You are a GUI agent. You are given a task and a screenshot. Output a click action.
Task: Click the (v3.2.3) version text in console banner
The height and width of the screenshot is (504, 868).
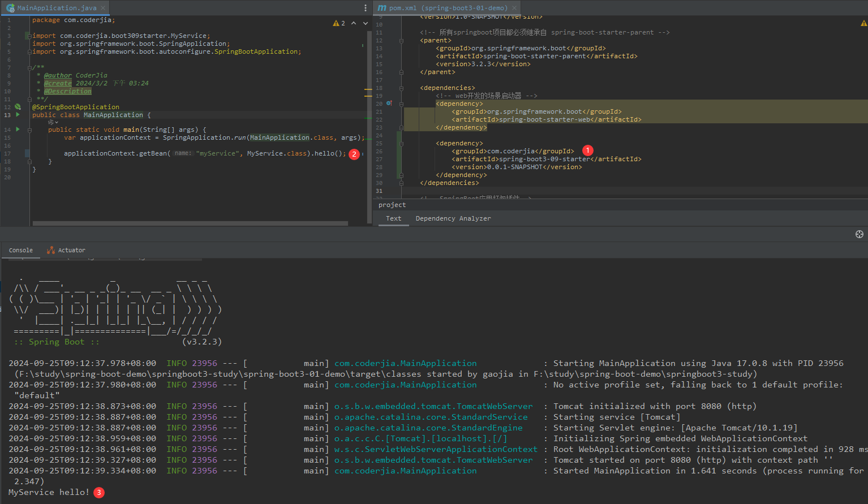pyautogui.click(x=202, y=342)
